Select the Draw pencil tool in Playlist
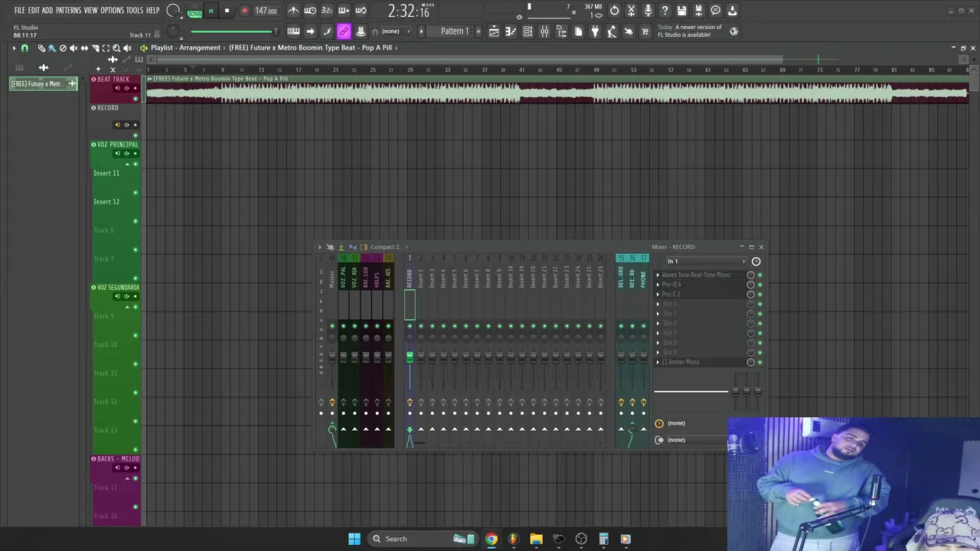The image size is (980, 551). (41, 47)
